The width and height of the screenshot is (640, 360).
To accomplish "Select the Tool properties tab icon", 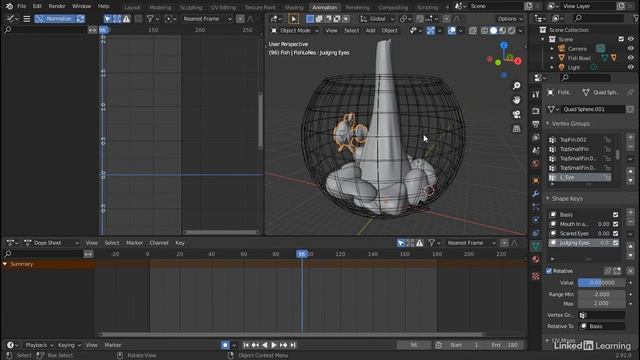I will pos(536,94).
